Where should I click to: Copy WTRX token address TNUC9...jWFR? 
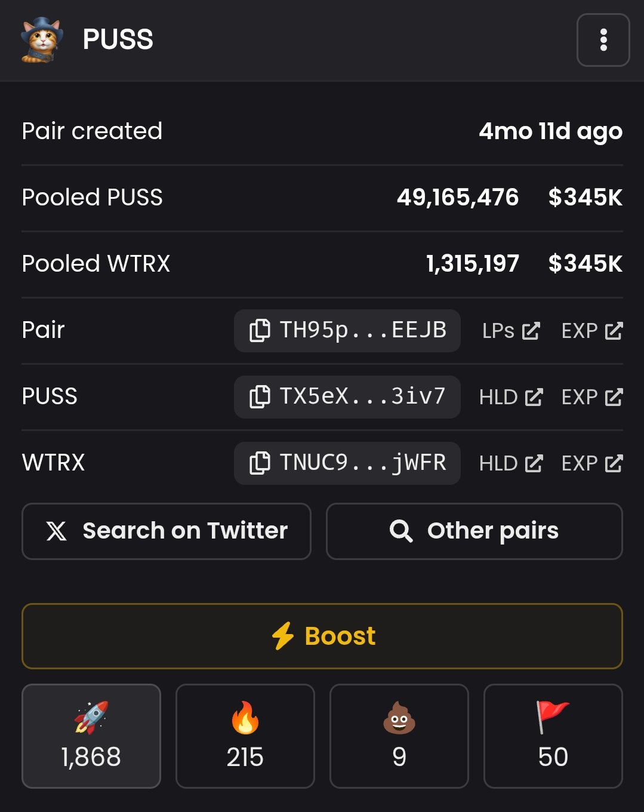click(x=347, y=463)
